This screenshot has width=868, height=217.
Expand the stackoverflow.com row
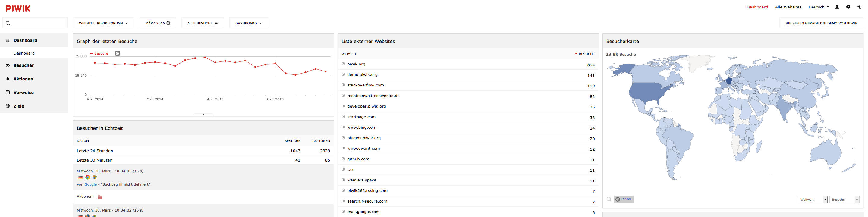(x=343, y=85)
